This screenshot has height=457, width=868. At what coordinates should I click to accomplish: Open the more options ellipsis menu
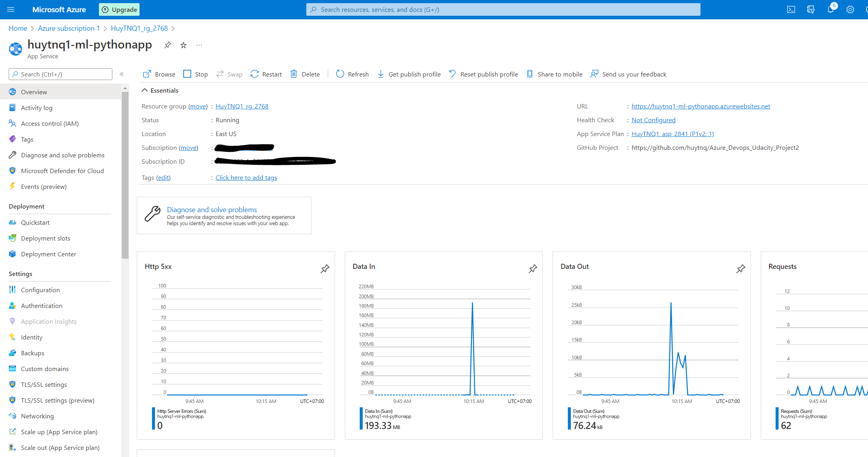click(199, 45)
